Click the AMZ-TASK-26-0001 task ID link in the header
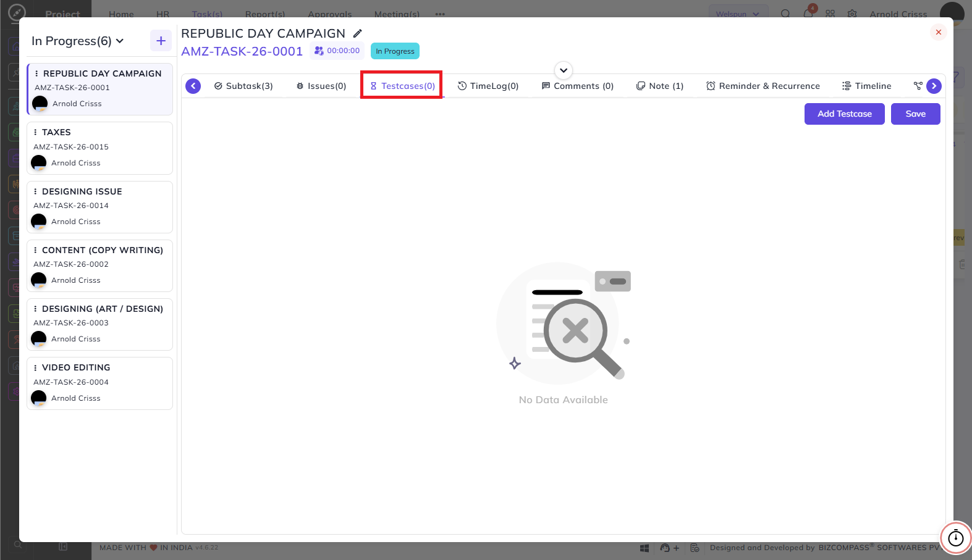972x560 pixels. pos(242,51)
